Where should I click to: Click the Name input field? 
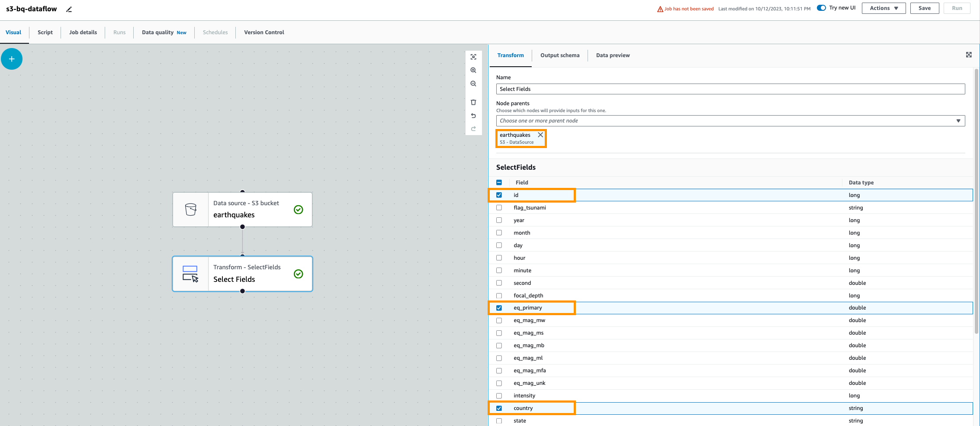coord(730,89)
